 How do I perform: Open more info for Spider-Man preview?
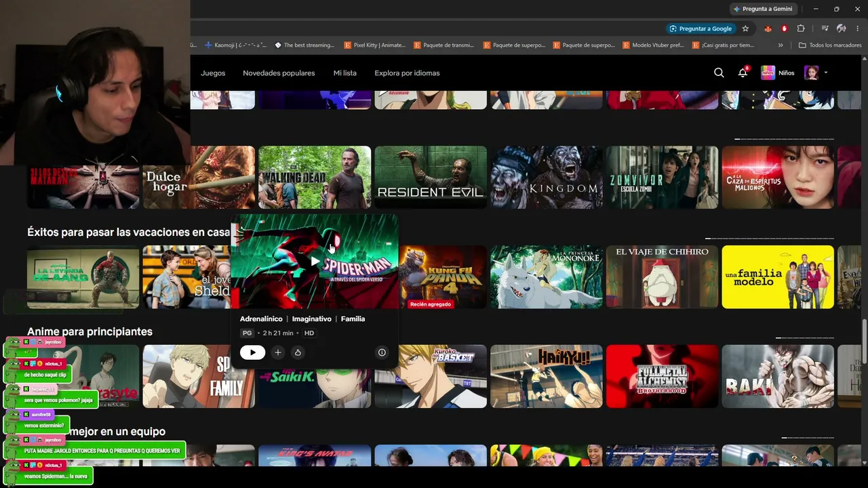pos(382,352)
